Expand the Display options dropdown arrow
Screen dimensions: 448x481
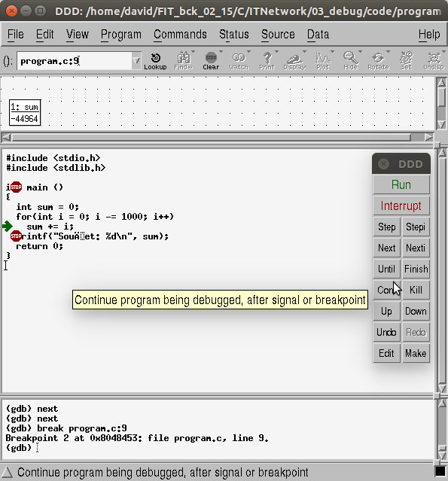tap(304, 51)
